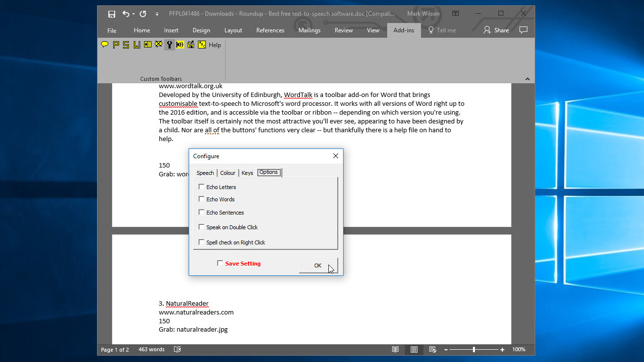Open the Keys tab in Configure
Viewport: 644px width, 362px height.
click(248, 173)
